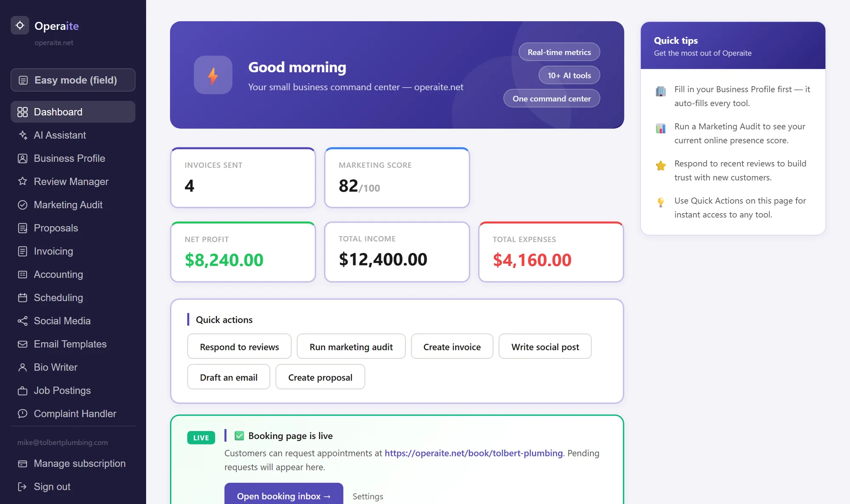Click the Real-time metrics pill
850x504 pixels.
pos(559,52)
